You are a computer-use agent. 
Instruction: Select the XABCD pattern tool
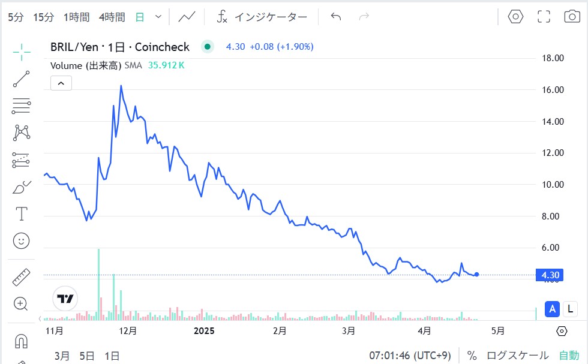click(22, 133)
